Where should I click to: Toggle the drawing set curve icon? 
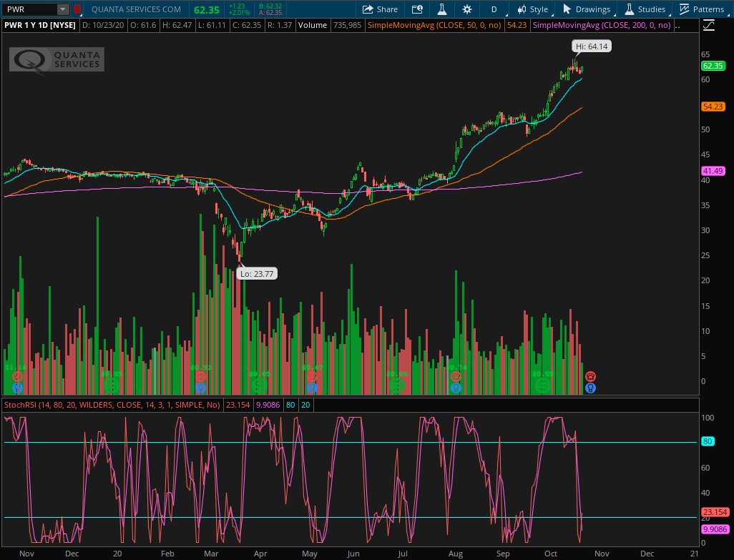tap(709, 25)
